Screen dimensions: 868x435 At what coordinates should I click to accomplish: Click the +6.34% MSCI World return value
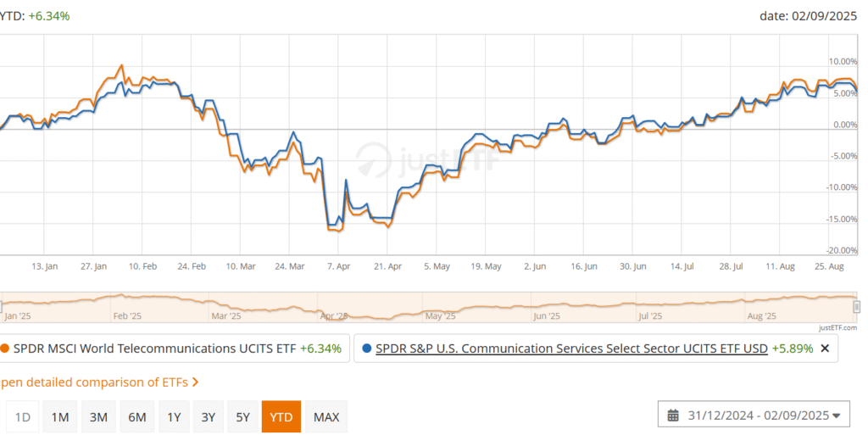(x=320, y=349)
